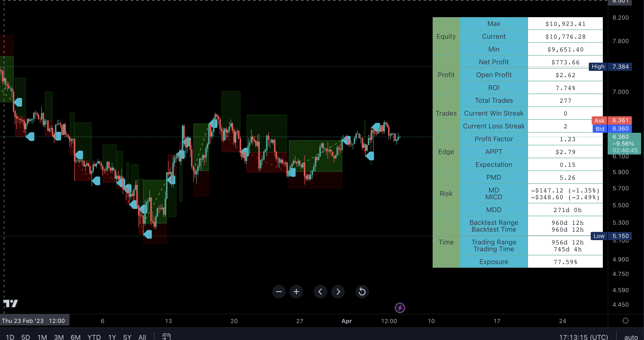The width and height of the screenshot is (644, 340).
Task: Show All time range data
Action: point(142,337)
